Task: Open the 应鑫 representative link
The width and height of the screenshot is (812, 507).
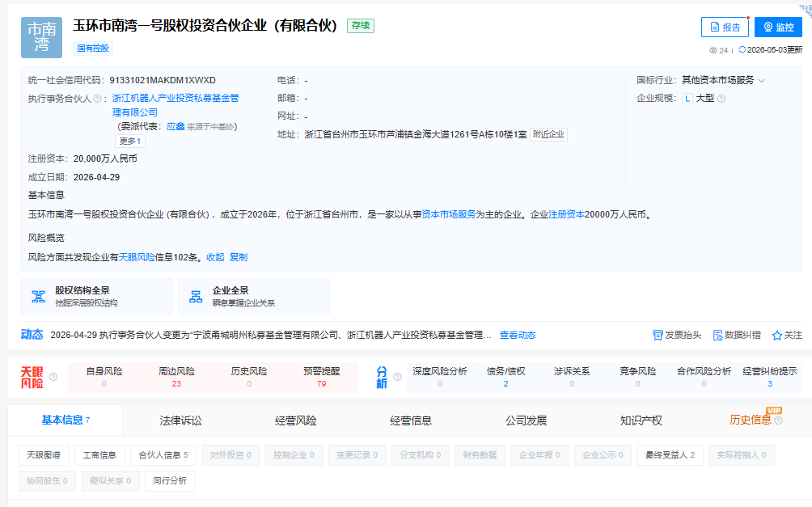Action: [x=176, y=126]
